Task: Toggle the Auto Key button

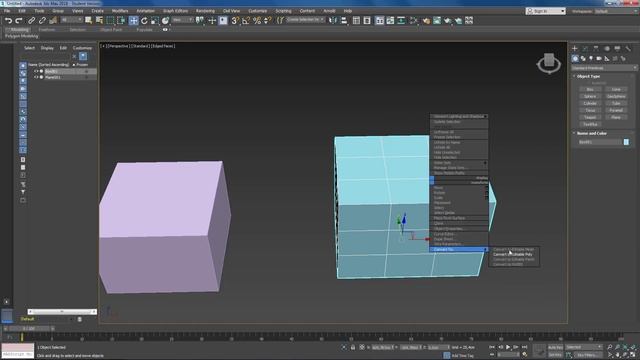Action: (x=555, y=347)
